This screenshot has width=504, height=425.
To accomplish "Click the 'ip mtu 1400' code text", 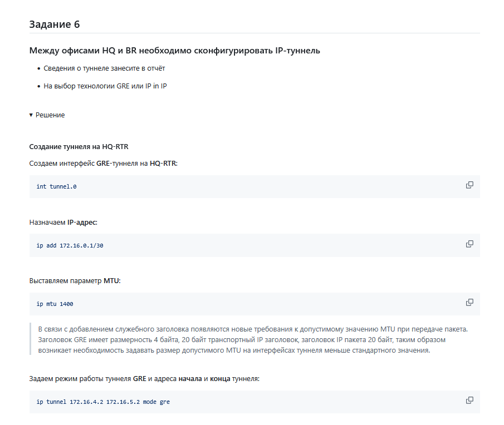I will click(55, 304).
